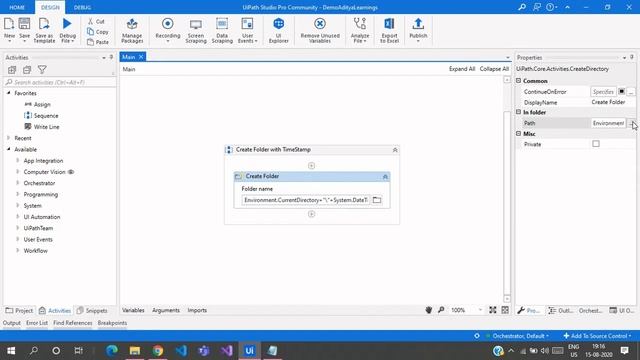Expand Orchestrator activities category

[18, 183]
